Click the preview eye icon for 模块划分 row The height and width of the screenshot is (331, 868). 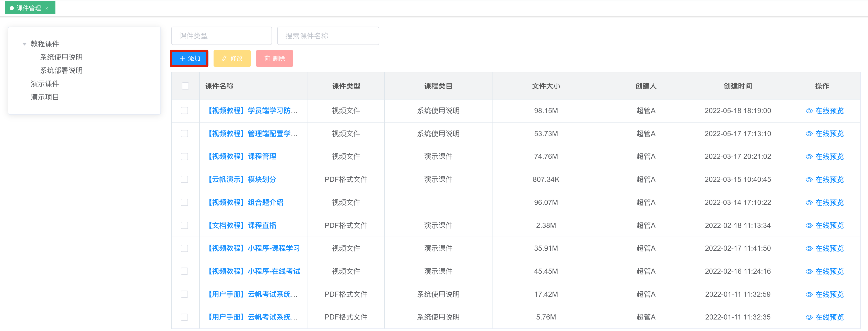coord(809,180)
